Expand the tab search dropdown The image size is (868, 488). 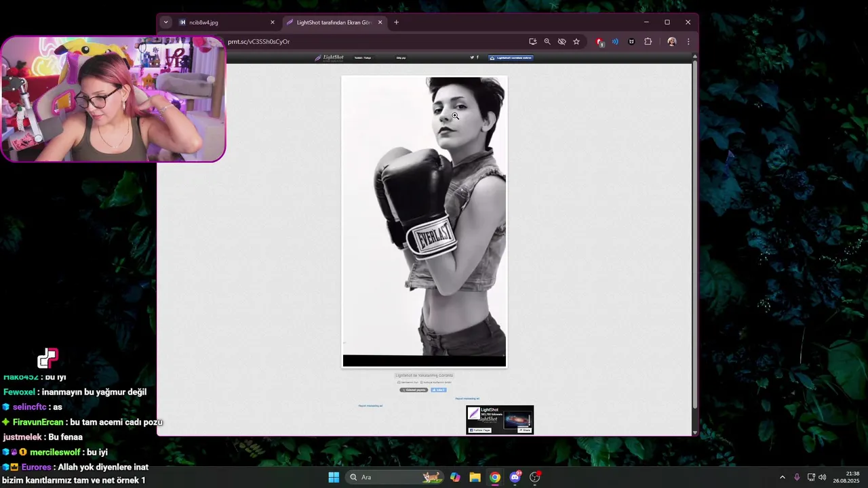[165, 22]
